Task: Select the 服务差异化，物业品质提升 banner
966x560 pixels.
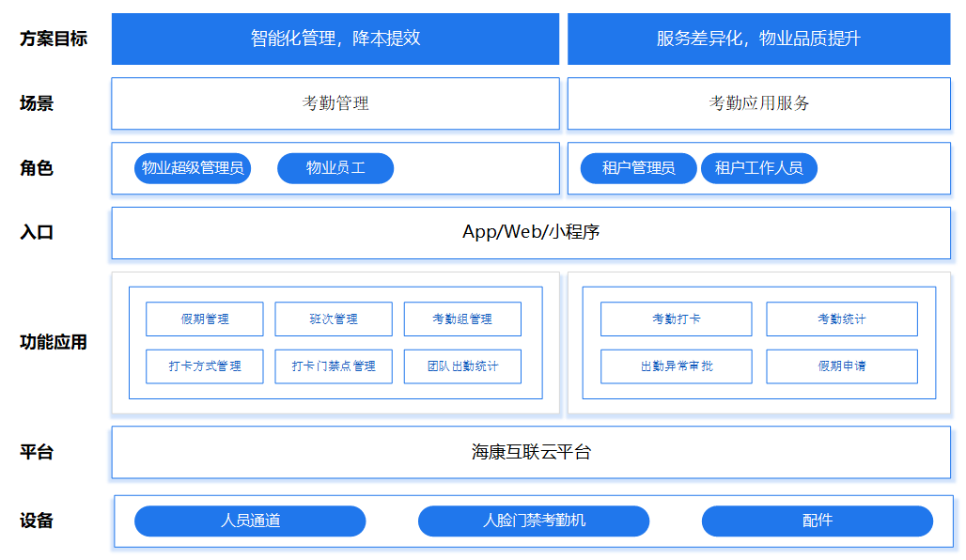Action: [x=758, y=39]
